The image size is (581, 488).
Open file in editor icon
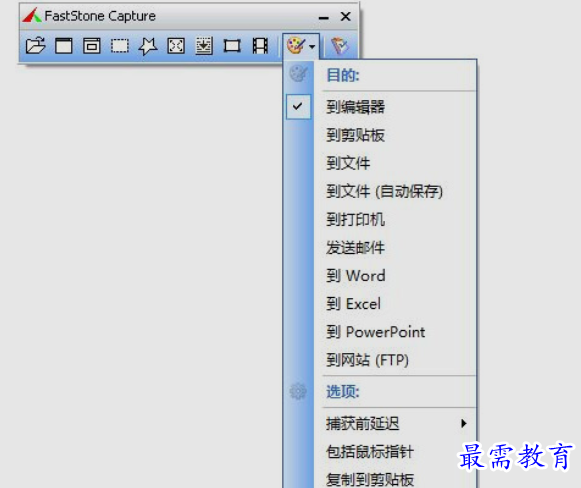click(36, 46)
